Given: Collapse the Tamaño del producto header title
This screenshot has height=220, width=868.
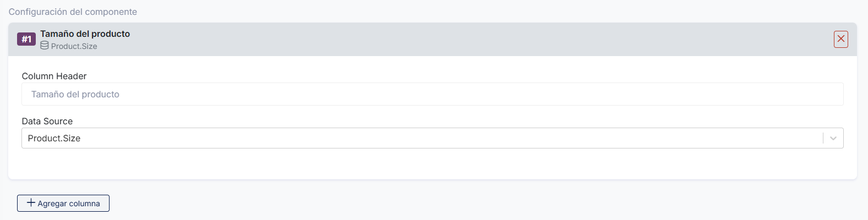Looking at the screenshot, I should (x=85, y=34).
